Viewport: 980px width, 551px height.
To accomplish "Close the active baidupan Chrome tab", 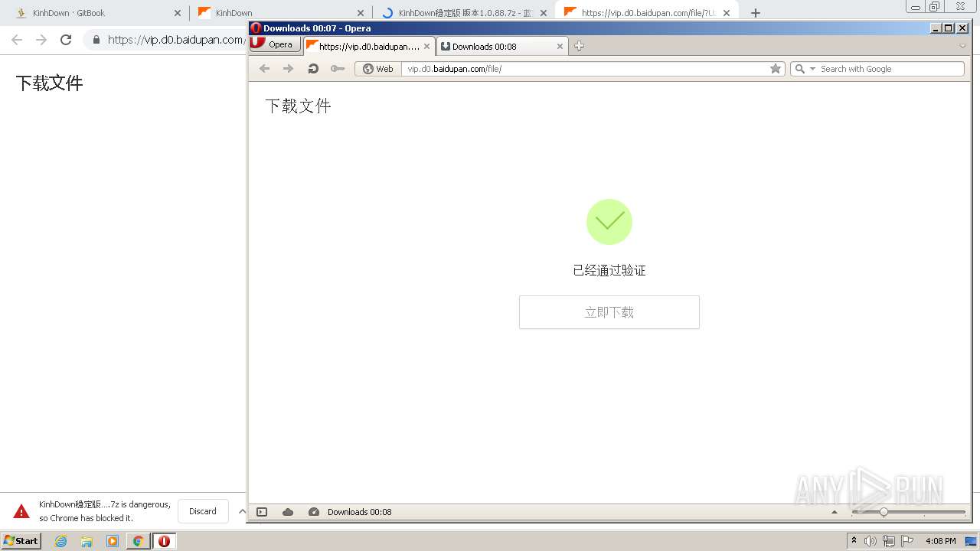I will click(x=727, y=13).
